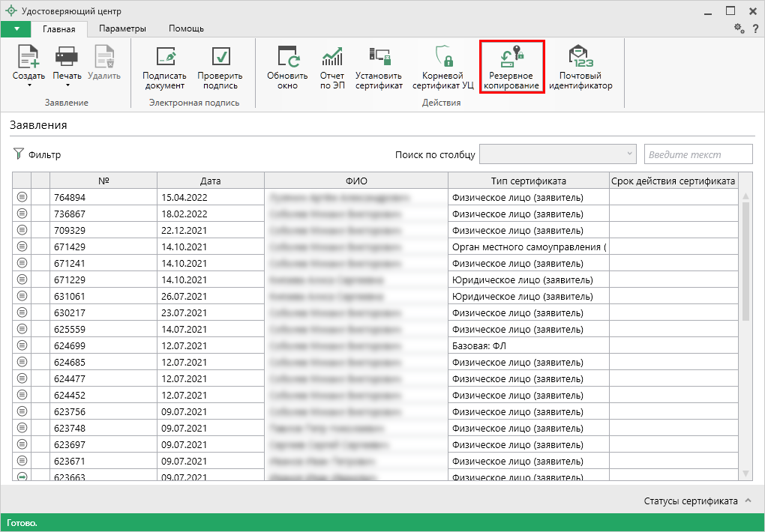Click the Печать printer icon

click(67, 57)
